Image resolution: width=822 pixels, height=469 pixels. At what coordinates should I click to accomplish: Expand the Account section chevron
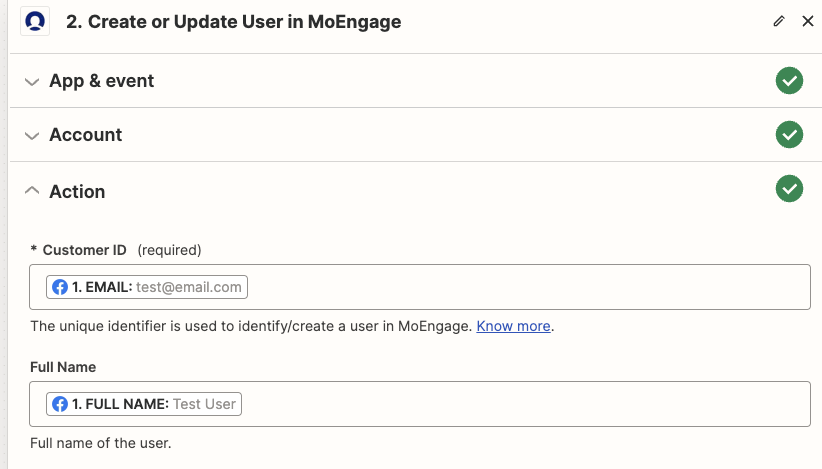[32, 136]
